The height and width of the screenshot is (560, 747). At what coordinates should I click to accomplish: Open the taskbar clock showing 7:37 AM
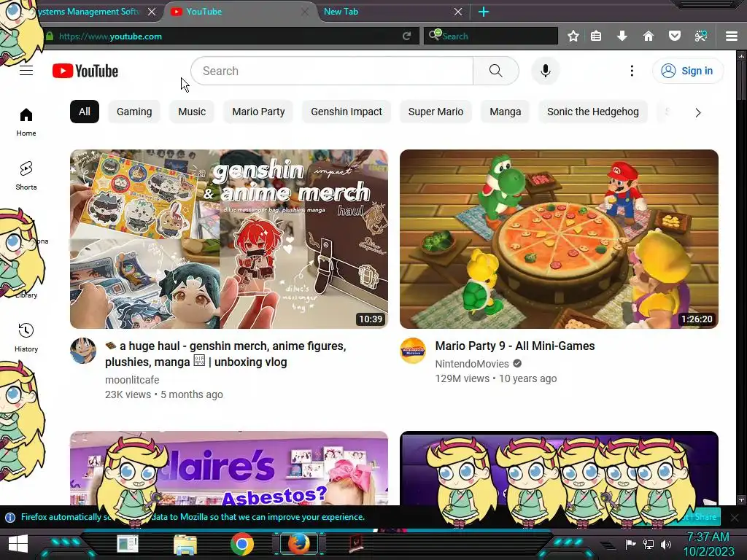pos(708,544)
